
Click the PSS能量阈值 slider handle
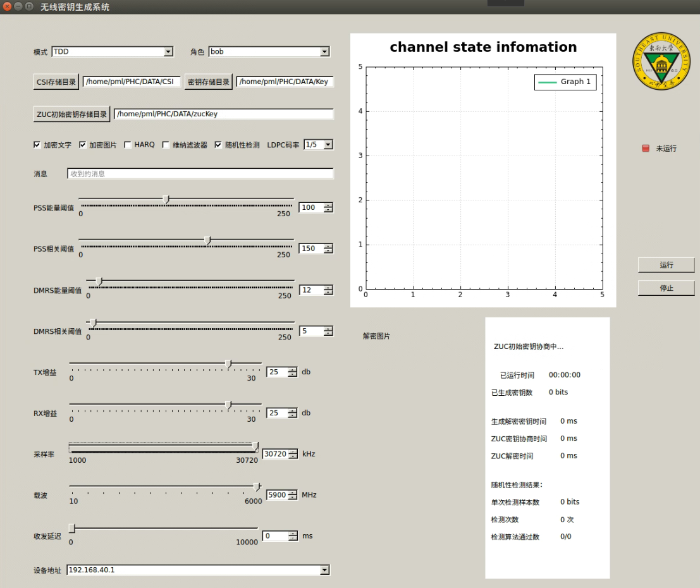(x=166, y=199)
